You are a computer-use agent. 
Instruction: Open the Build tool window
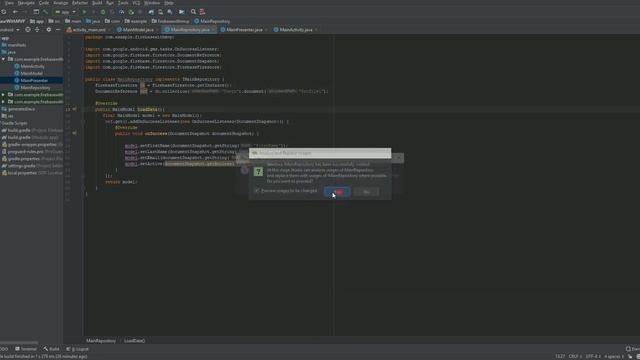click(x=51, y=349)
